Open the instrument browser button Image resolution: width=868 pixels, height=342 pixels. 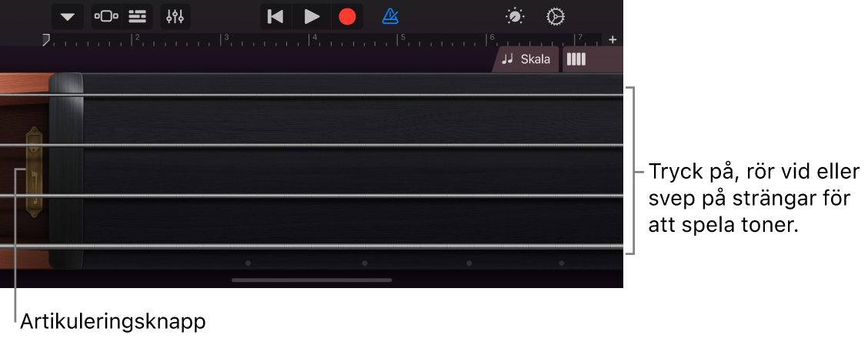pyautogui.click(x=106, y=17)
